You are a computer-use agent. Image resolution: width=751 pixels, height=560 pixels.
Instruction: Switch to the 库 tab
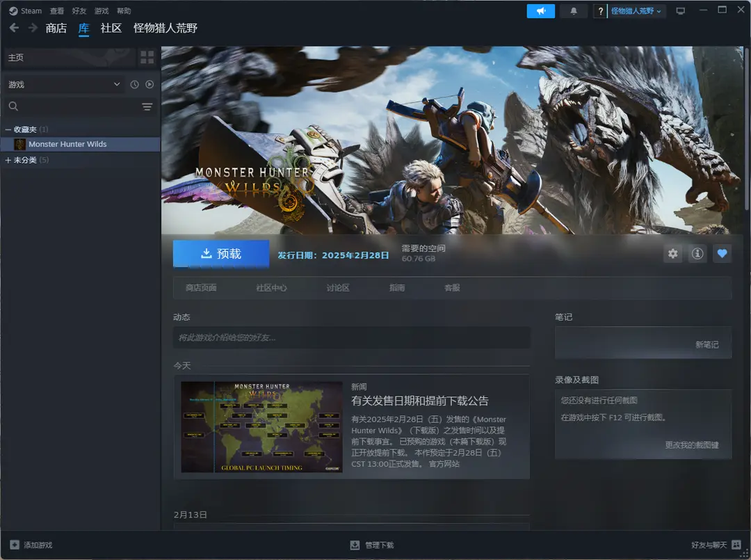(x=84, y=29)
